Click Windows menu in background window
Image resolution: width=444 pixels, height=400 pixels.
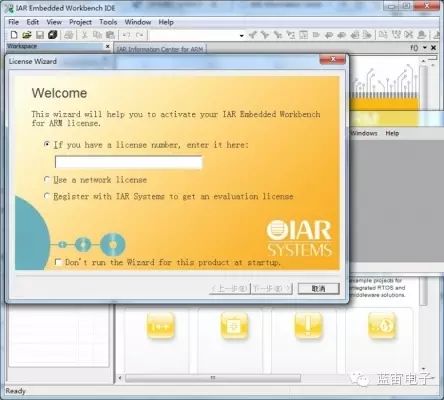point(364,133)
